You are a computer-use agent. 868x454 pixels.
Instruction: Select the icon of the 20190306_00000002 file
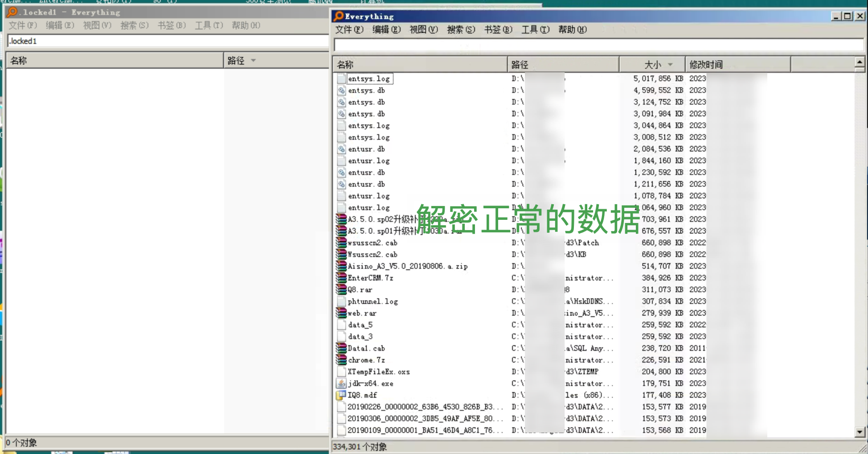tap(341, 419)
